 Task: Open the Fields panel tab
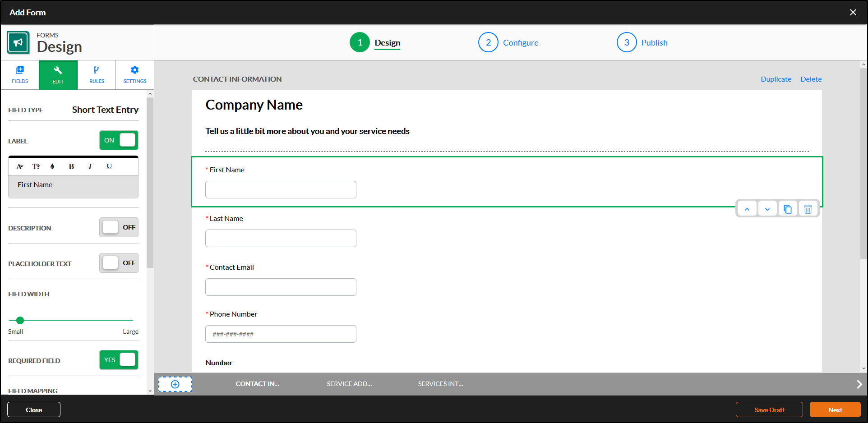click(20, 75)
